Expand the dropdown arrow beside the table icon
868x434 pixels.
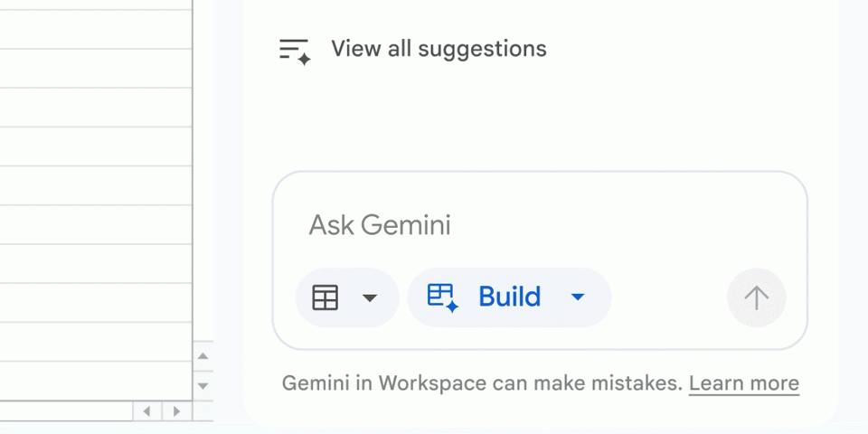[x=370, y=297]
